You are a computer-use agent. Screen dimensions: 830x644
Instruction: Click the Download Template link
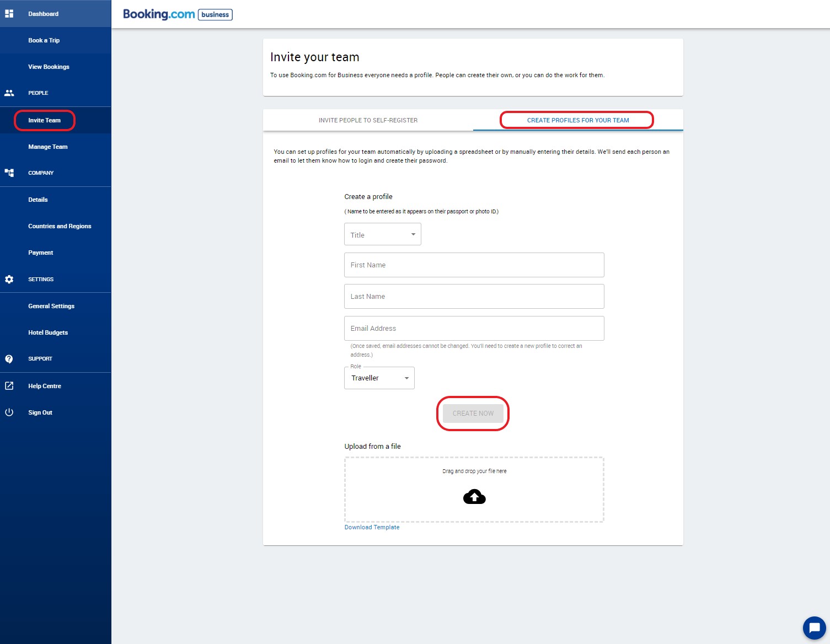372,527
